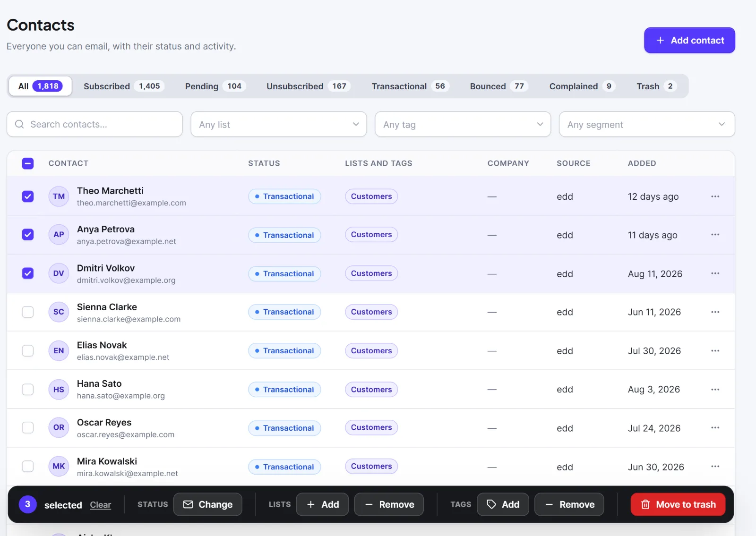This screenshot has width=756, height=536.
Task: Focus the Search contacts field
Action: [x=94, y=124]
